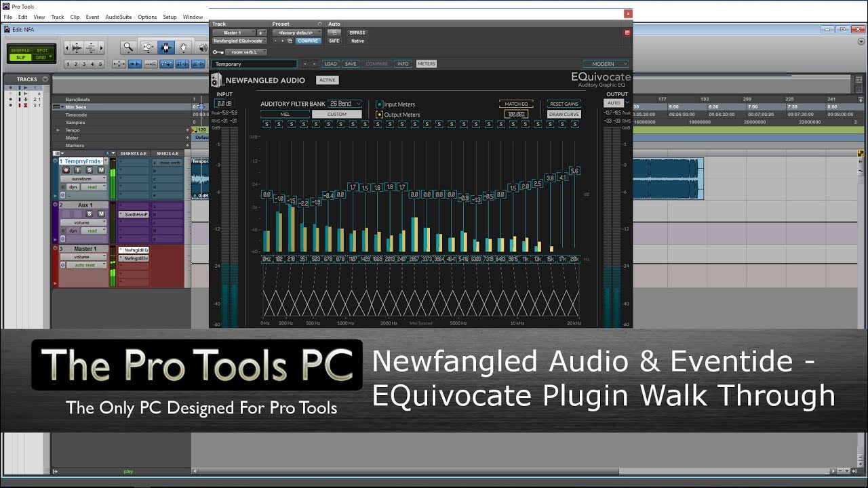Open waveform view selector on TemprryFrnds
Image resolution: width=868 pixels, height=488 pixels.
click(x=83, y=179)
